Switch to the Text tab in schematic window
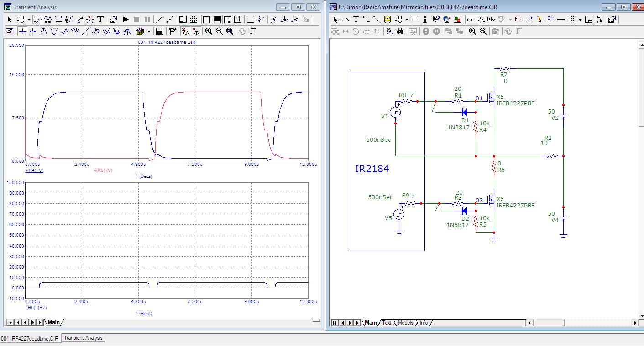The height and width of the screenshot is (346, 644). [387, 323]
